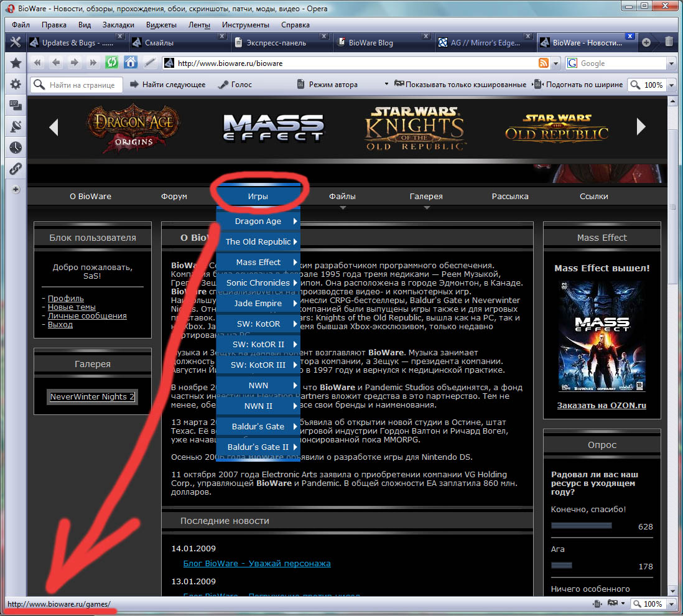Go to the home page

pyautogui.click(x=130, y=63)
